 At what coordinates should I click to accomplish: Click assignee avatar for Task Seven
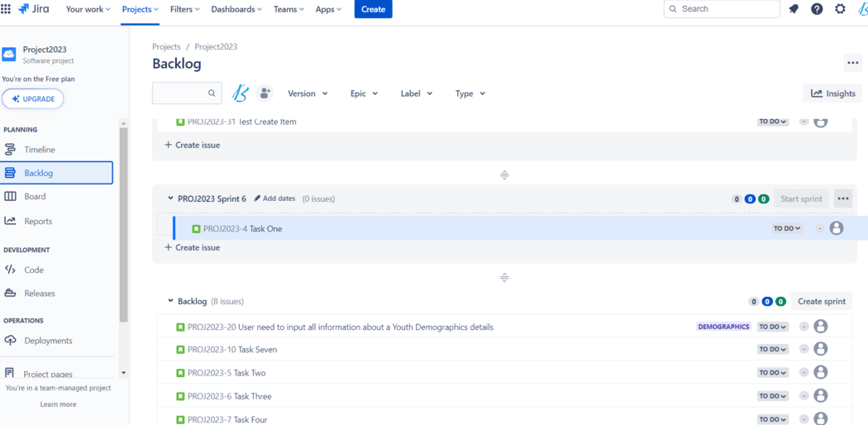coord(821,349)
